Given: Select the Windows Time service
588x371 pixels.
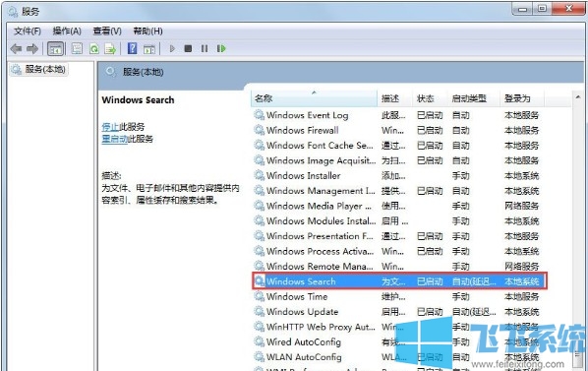Looking at the screenshot, I should (297, 297).
